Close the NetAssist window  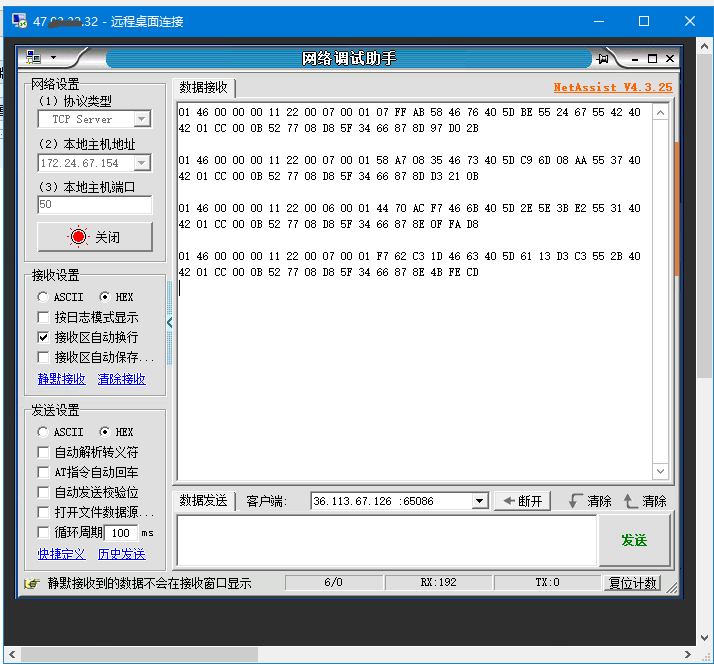(x=670, y=58)
